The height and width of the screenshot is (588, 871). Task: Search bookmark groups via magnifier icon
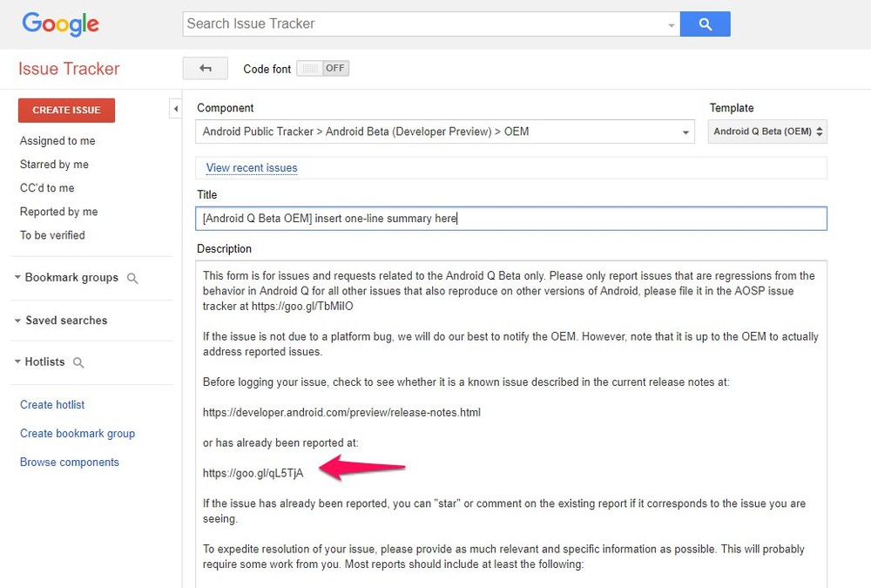tap(132, 278)
